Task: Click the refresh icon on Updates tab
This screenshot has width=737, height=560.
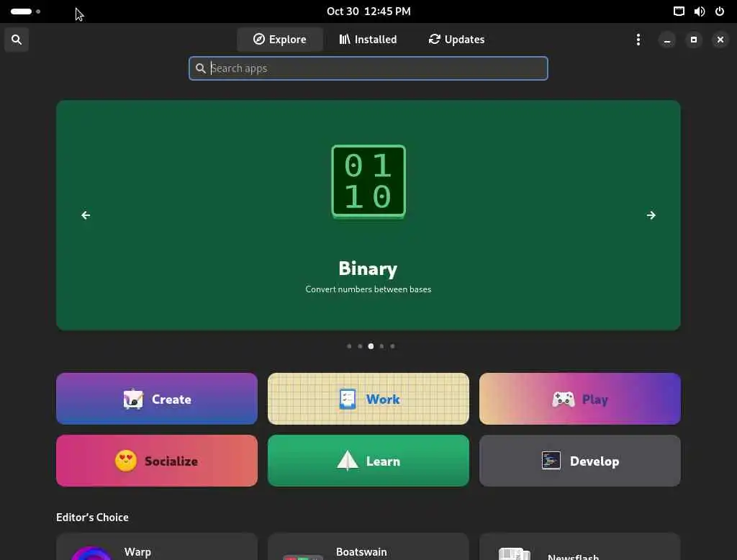Action: coord(434,39)
